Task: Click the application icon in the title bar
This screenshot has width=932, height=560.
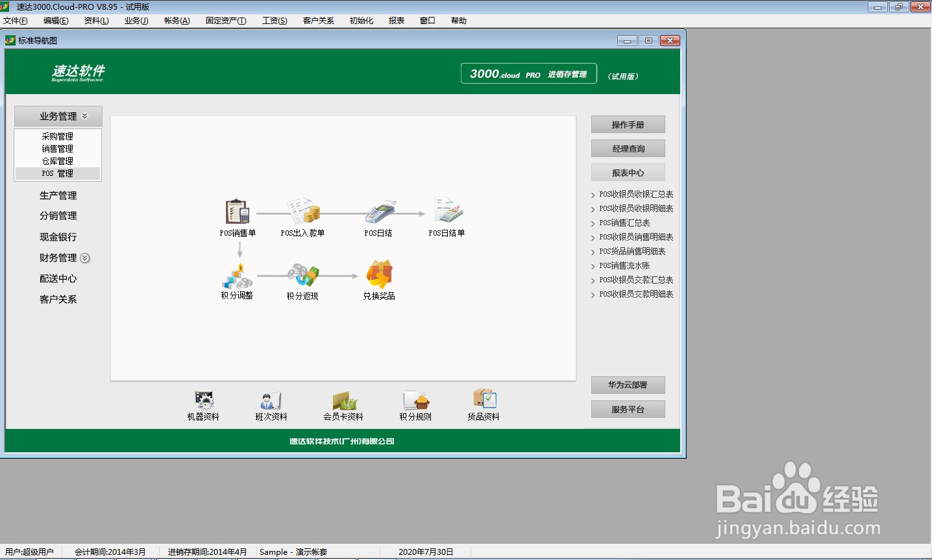Action: pyautogui.click(x=5, y=6)
